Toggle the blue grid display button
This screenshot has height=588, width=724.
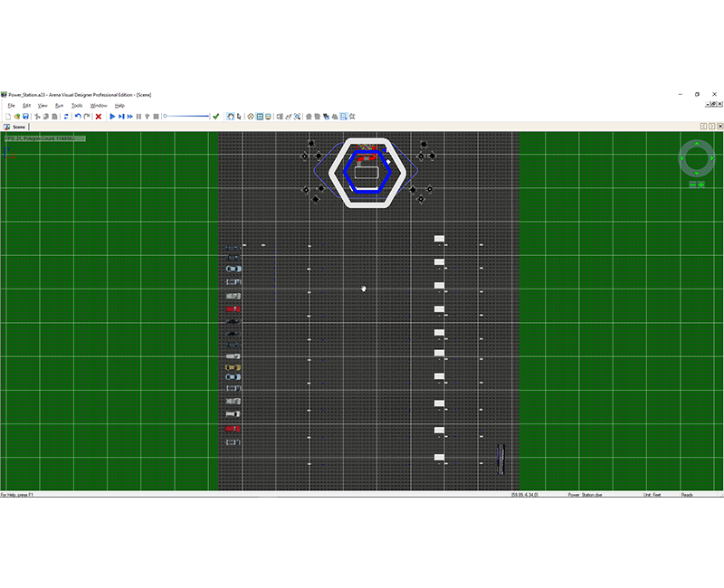(x=260, y=117)
